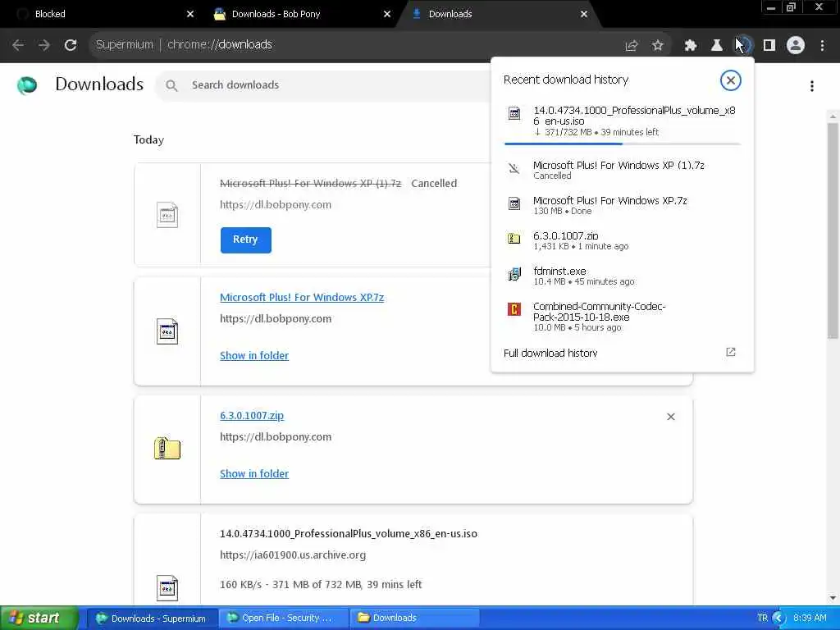The width and height of the screenshot is (840, 630).
Task: Open the browser three-dot menu
Action: (822, 46)
